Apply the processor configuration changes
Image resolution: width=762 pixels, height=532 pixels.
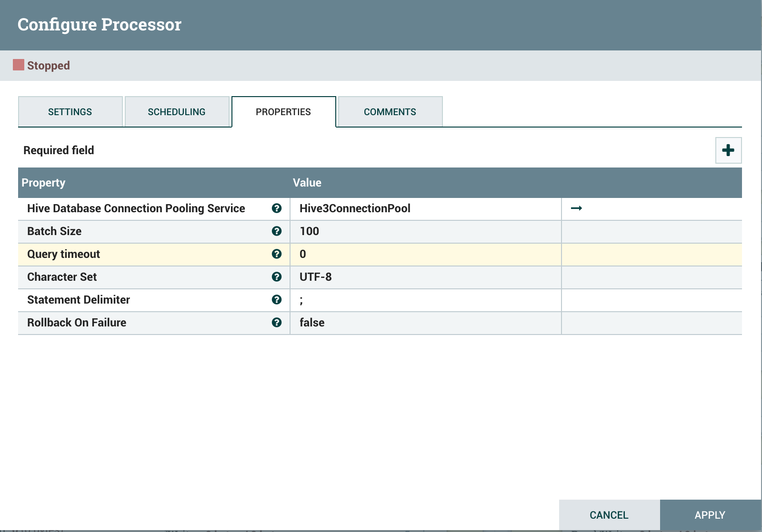tap(710, 515)
